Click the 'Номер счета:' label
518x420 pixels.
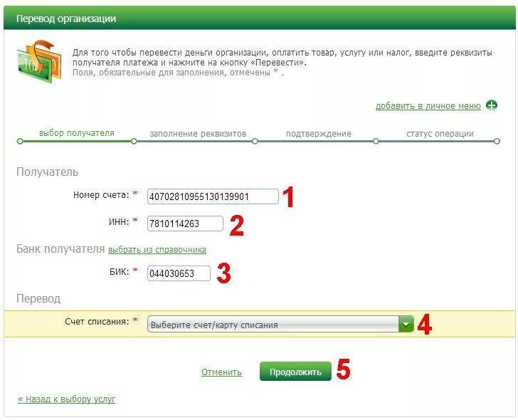click(101, 195)
